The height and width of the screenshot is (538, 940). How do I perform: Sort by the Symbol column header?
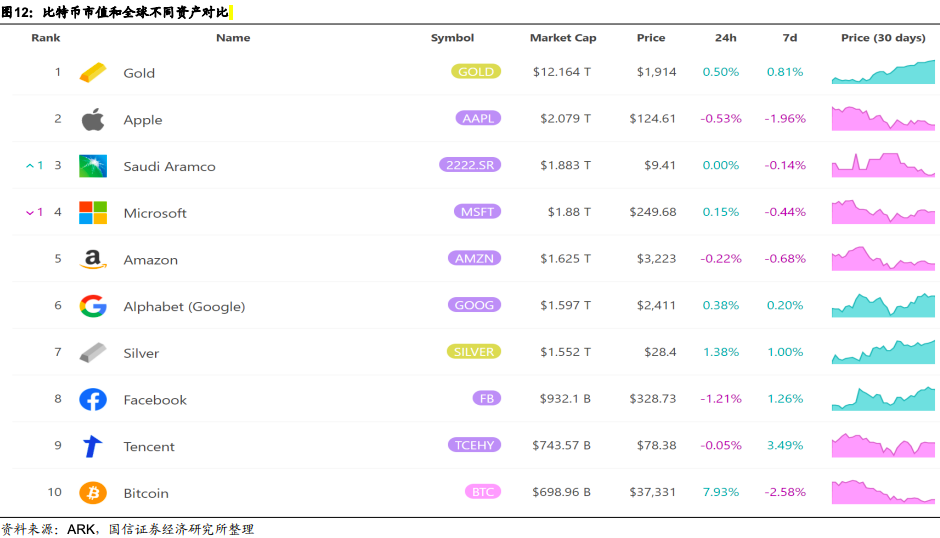click(452, 38)
